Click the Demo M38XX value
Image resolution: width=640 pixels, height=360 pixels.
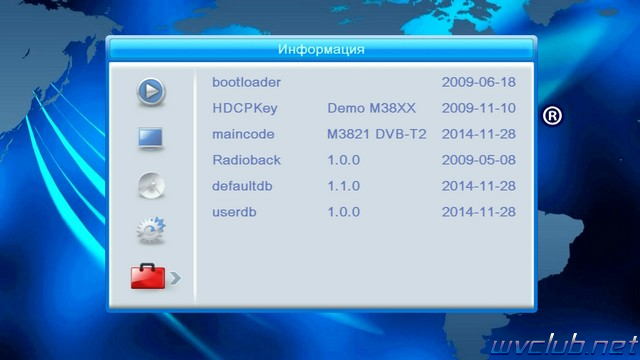pyautogui.click(x=371, y=108)
